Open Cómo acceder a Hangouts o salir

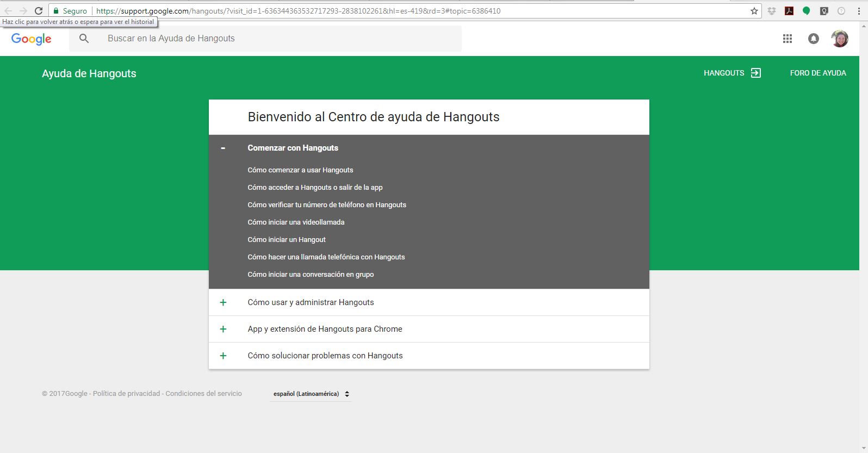[x=315, y=188]
